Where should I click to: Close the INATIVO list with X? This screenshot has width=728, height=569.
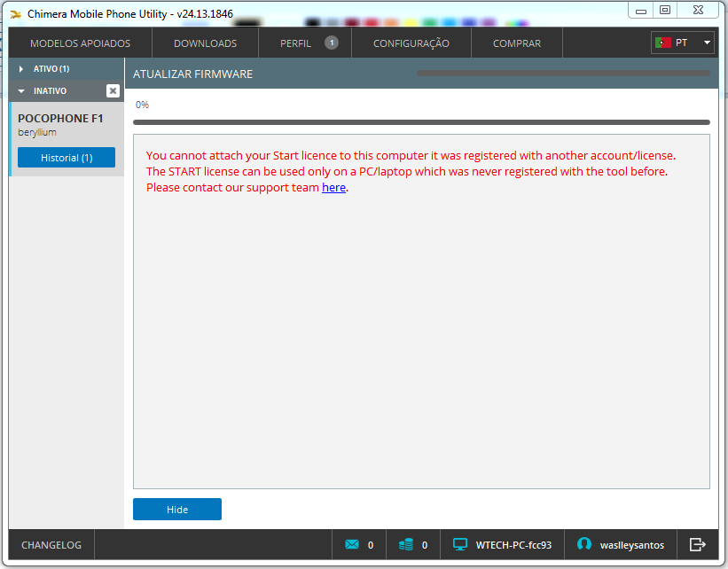coord(113,91)
